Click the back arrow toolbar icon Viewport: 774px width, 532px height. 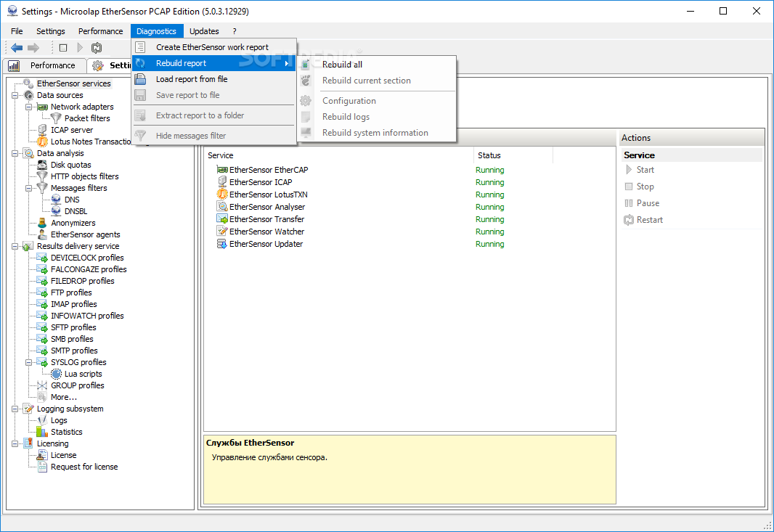tap(17, 48)
